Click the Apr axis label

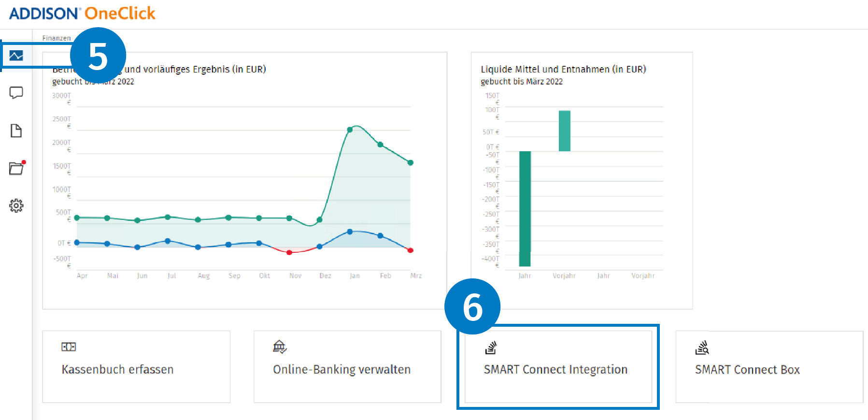[82, 276]
